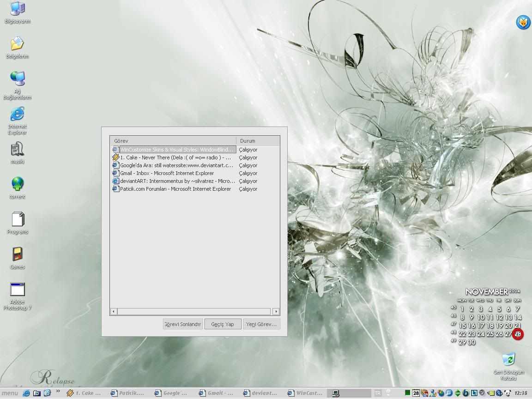Screen dimensions: 532x399
Task: Click the Winamp icon on Cake task row
Action: [115, 157]
